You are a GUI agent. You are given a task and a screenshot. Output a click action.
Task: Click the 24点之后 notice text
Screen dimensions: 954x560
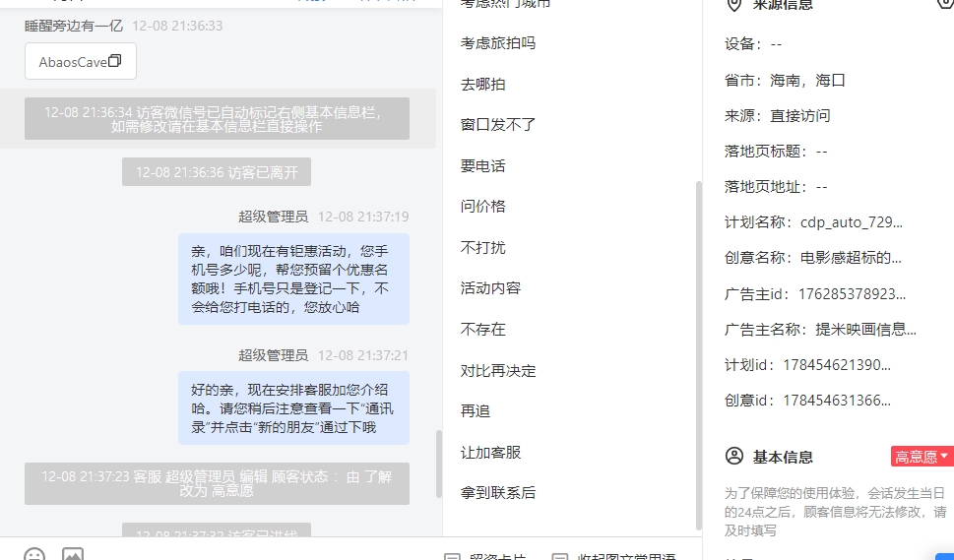click(x=835, y=512)
